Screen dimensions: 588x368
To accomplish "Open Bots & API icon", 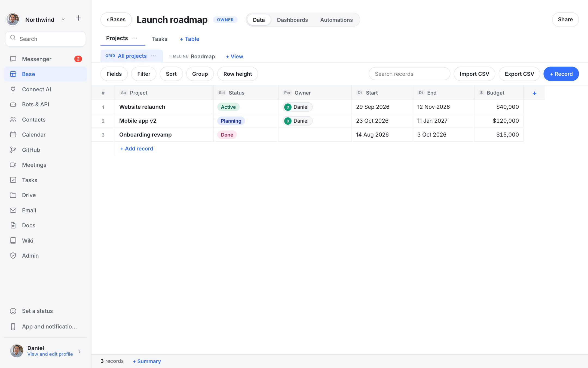I will 13,104.
